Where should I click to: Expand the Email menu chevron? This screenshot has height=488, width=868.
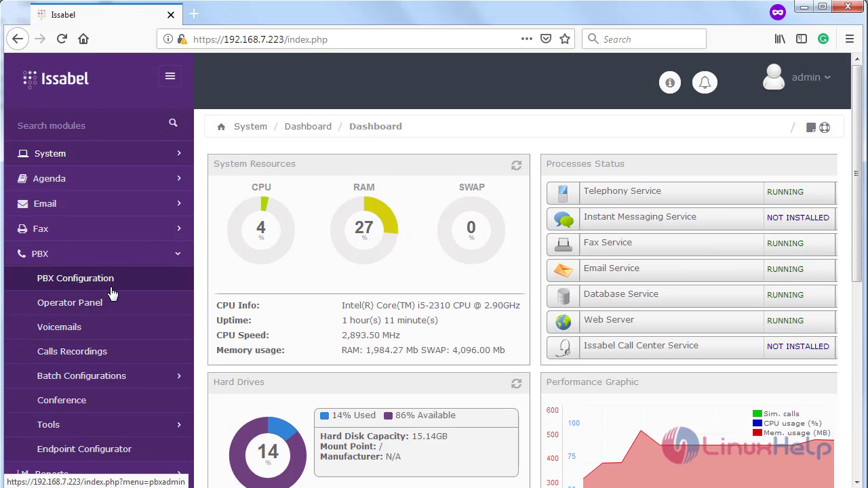tap(179, 203)
